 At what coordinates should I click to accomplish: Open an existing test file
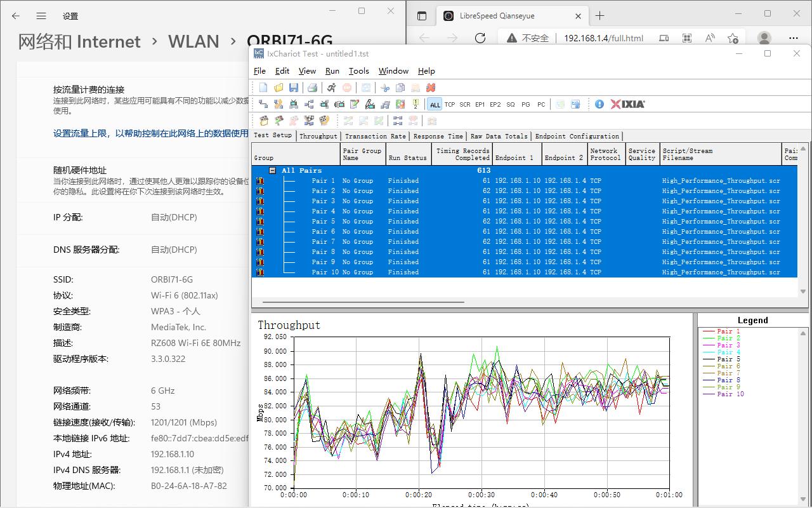pyautogui.click(x=278, y=88)
